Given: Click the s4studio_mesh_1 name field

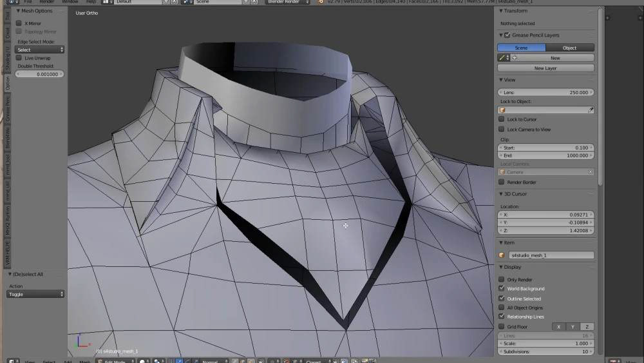Looking at the screenshot, I should coord(551,255).
